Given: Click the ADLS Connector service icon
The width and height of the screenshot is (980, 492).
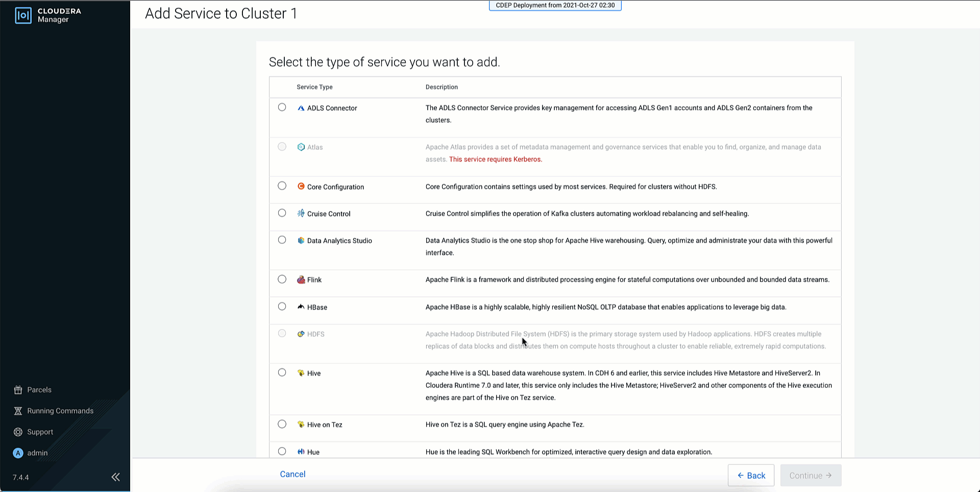Looking at the screenshot, I should tap(301, 108).
